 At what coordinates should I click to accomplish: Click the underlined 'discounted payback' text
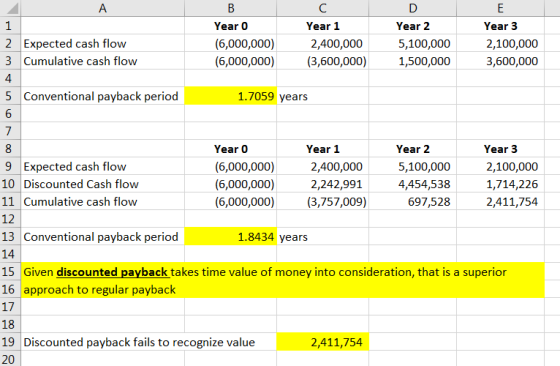click(112, 272)
